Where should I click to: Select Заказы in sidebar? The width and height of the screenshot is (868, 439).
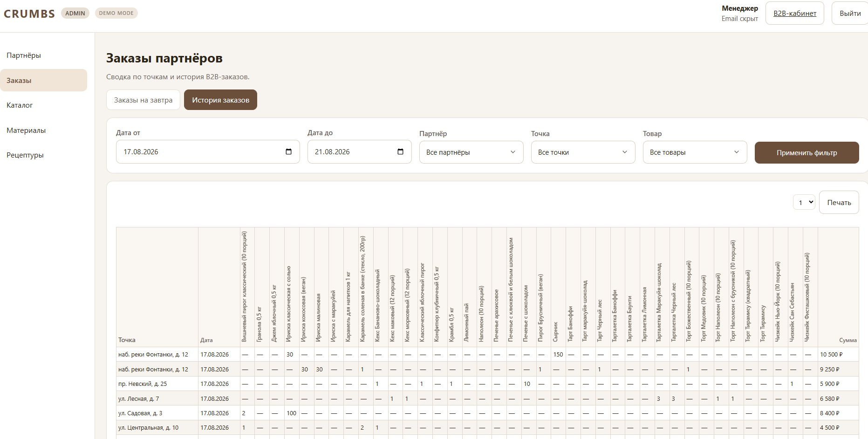[44, 80]
